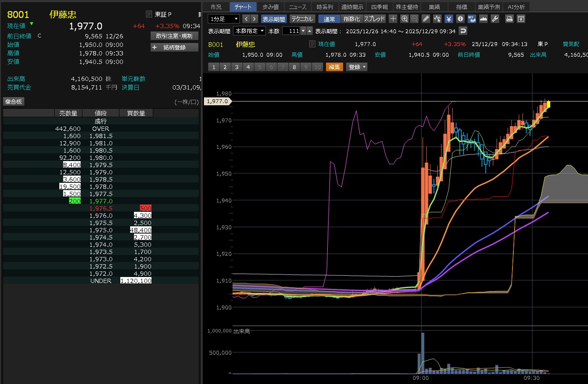Image resolution: width=588 pixels, height=384 pixels.
Task: Click the zoom in magnifier icon
Action: [x=405, y=19]
